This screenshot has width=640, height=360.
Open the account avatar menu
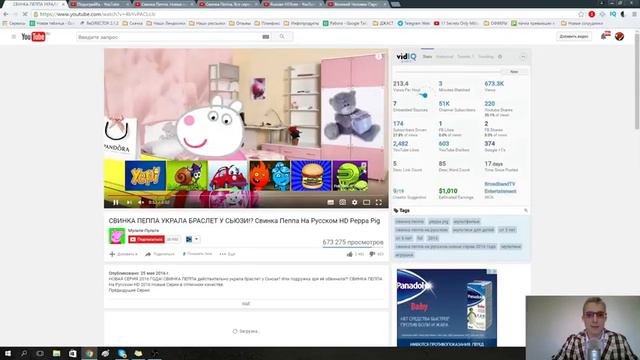click(619, 36)
